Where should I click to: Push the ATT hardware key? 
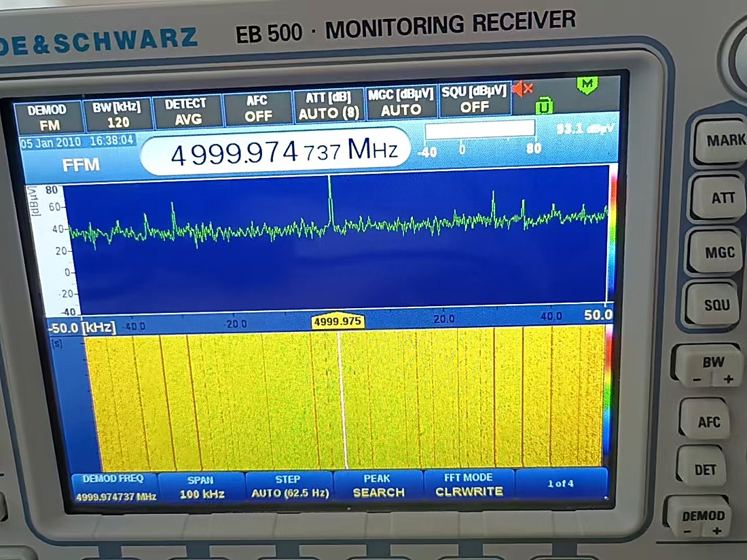[x=719, y=197]
